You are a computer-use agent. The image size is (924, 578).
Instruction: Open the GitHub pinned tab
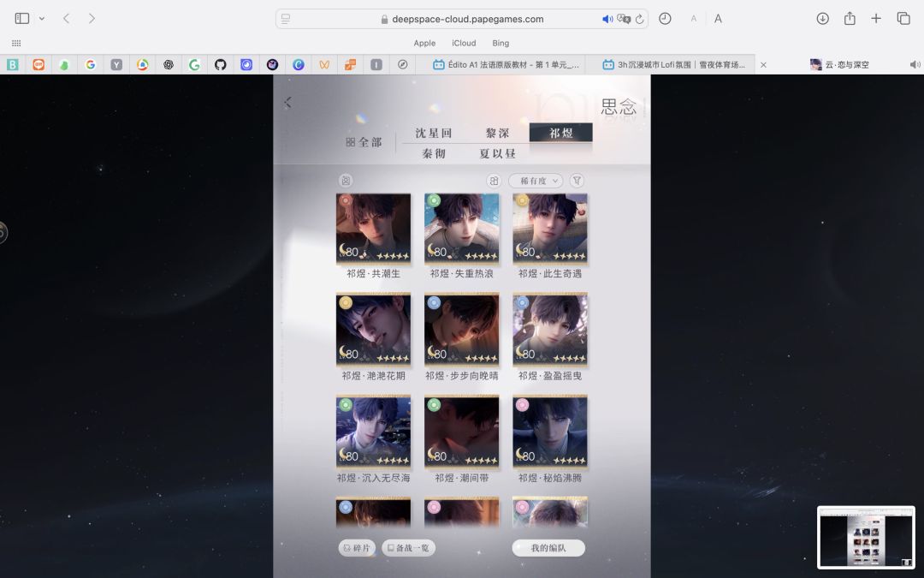pyautogui.click(x=221, y=65)
